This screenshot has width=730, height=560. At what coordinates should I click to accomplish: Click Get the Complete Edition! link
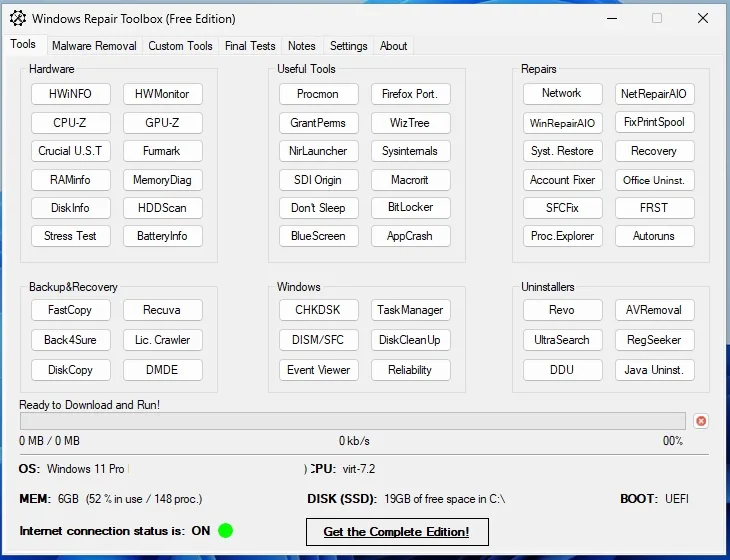[x=397, y=532]
